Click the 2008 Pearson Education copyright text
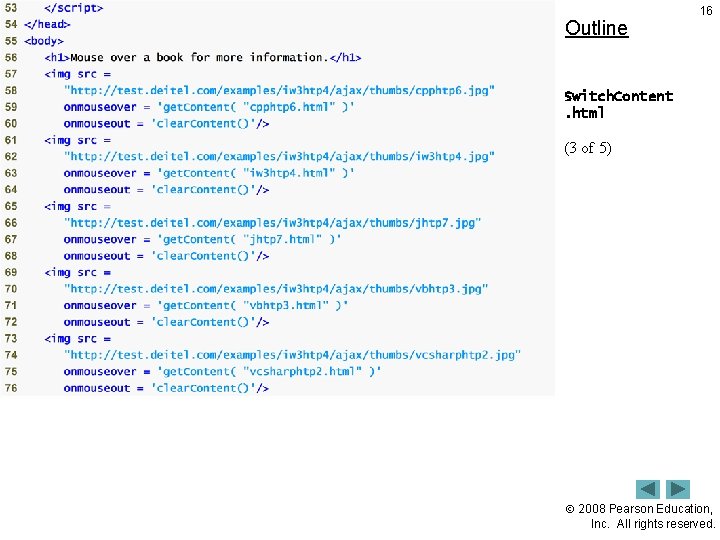 [x=640, y=516]
